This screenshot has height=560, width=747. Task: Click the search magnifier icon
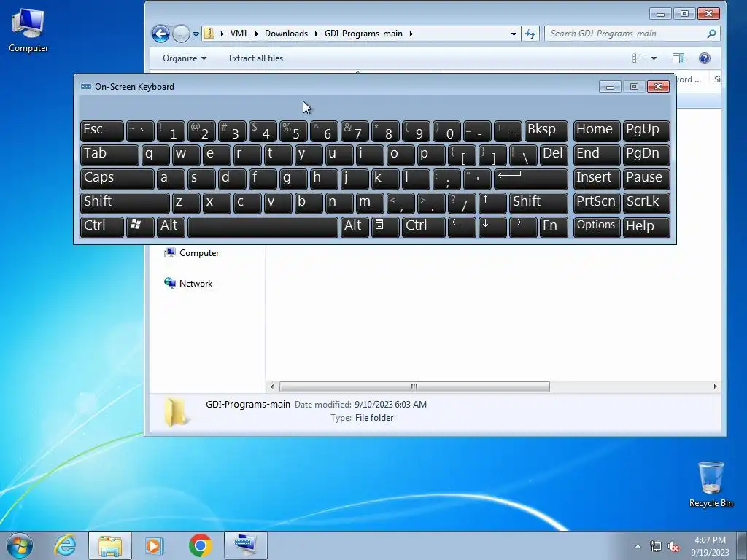711,34
